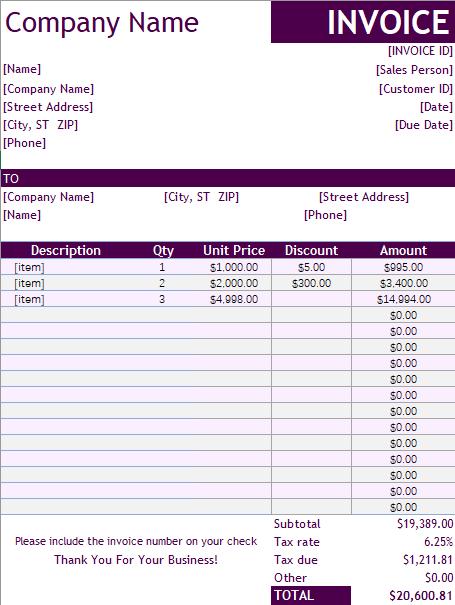The image size is (455, 605).
Task: Select the sender [Street Address] cell
Action: (48, 107)
